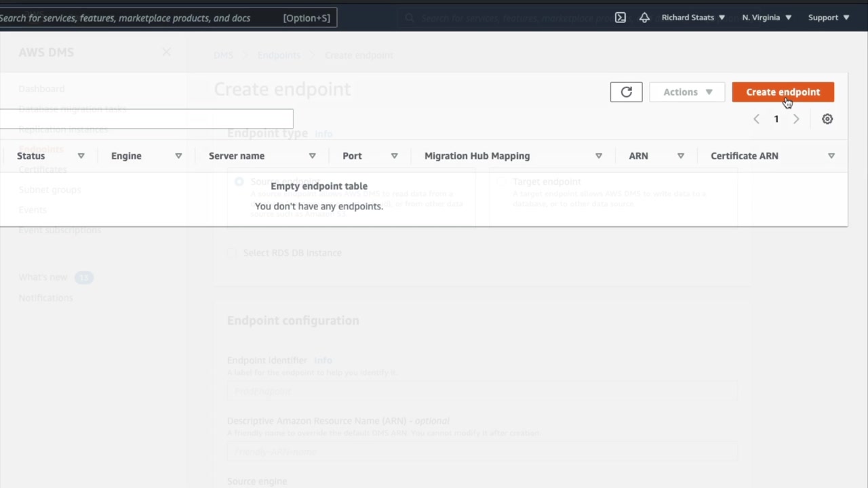The width and height of the screenshot is (868, 488).
Task: Click the notifications bell icon
Action: click(644, 18)
